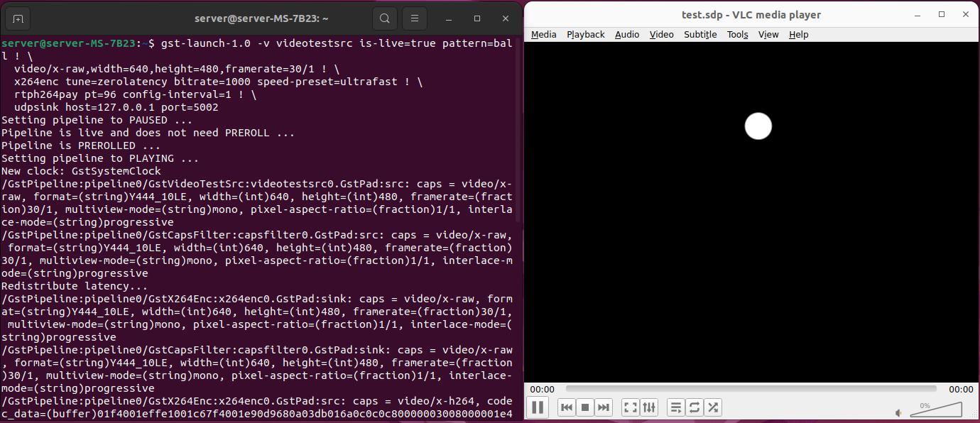Click 'New clock: GstSystemClock' terminal line
This screenshot has width=980, height=423.
coord(82,171)
